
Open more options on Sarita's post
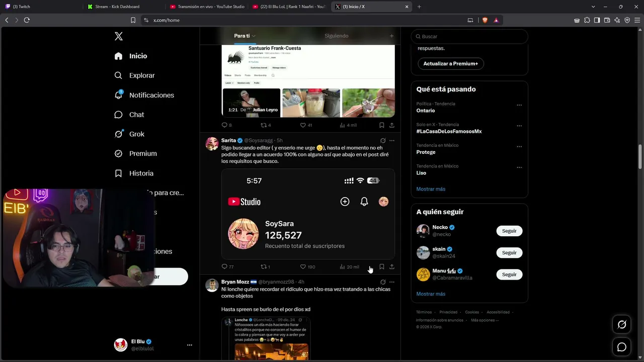click(x=392, y=141)
